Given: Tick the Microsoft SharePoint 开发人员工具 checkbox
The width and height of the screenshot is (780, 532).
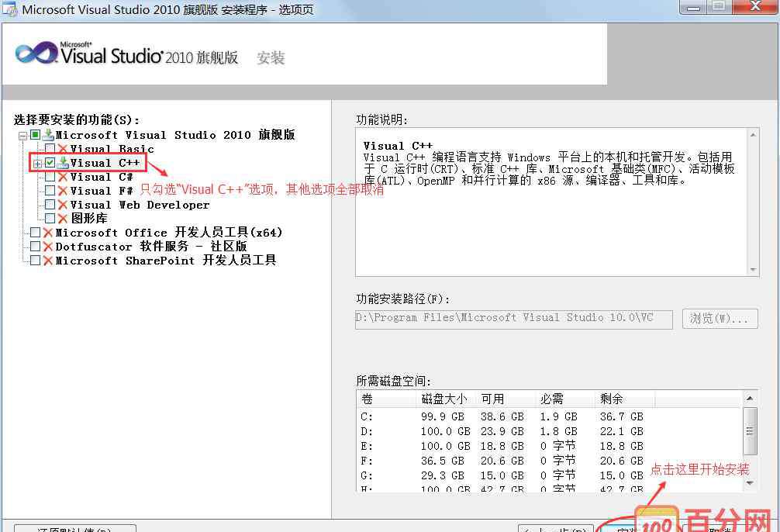Looking at the screenshot, I should click(x=35, y=261).
